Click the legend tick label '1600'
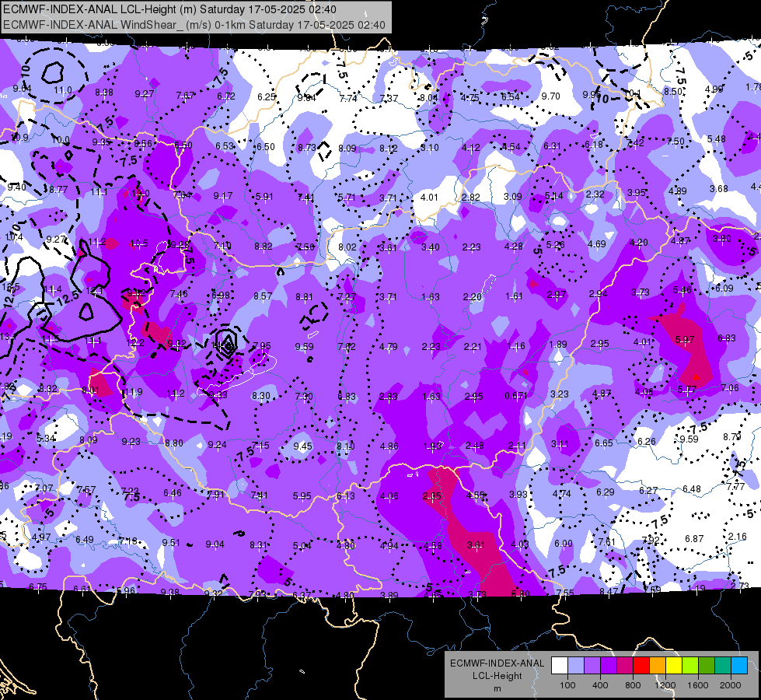 point(697,685)
